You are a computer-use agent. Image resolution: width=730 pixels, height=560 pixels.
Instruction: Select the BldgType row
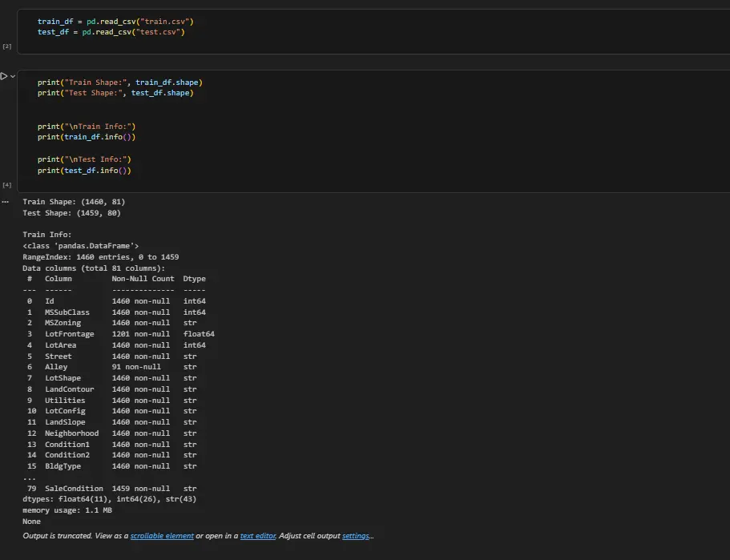coord(111,466)
